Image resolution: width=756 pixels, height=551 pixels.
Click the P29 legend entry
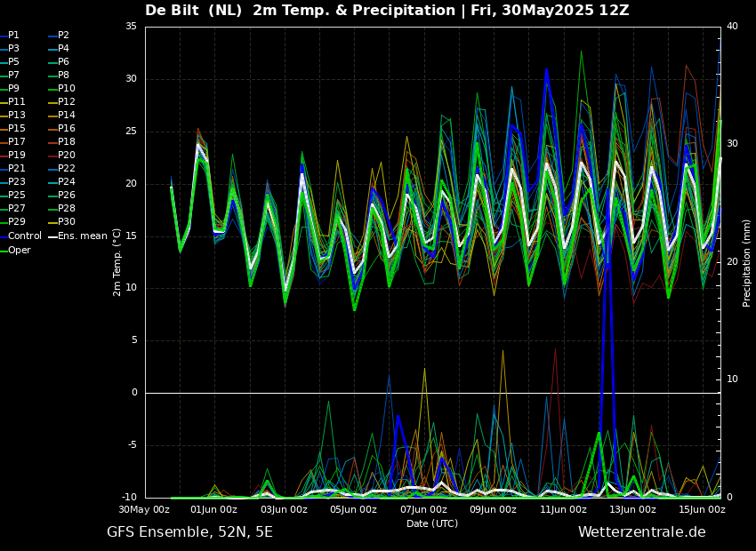tap(16, 222)
